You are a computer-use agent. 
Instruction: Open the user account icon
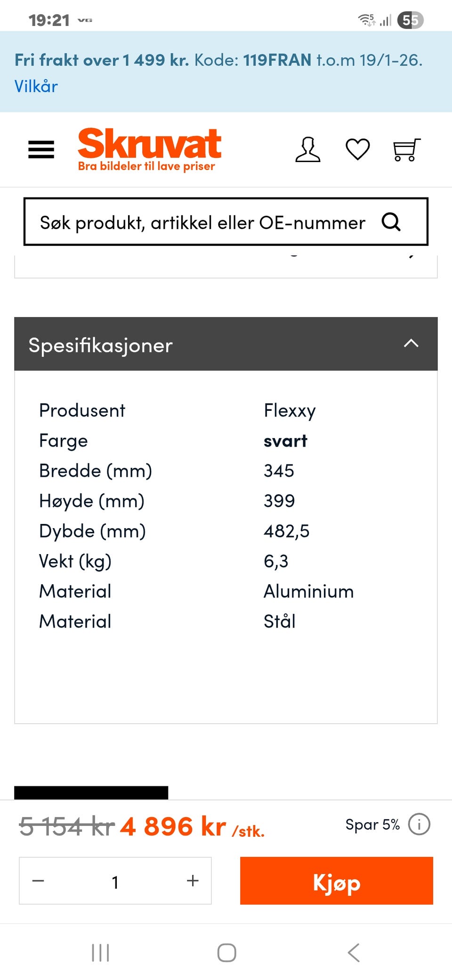[308, 150]
